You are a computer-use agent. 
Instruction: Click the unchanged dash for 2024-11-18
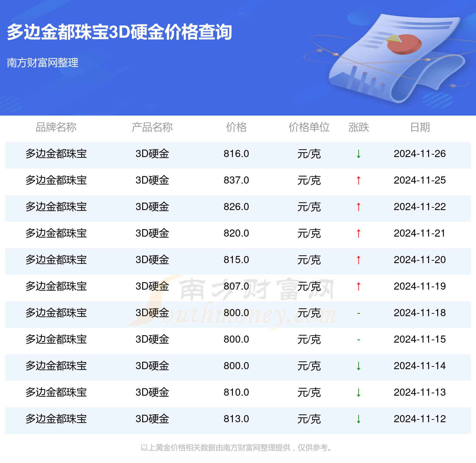click(358, 313)
